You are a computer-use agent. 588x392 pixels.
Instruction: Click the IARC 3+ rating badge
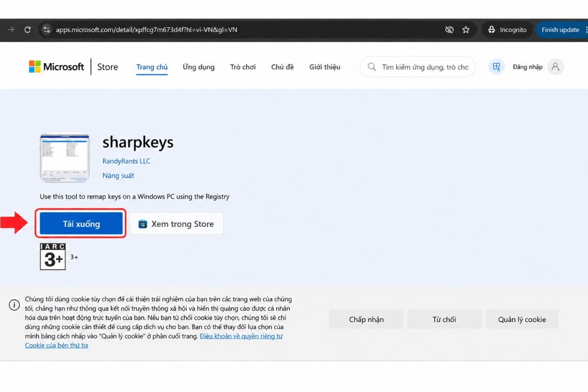(x=53, y=256)
